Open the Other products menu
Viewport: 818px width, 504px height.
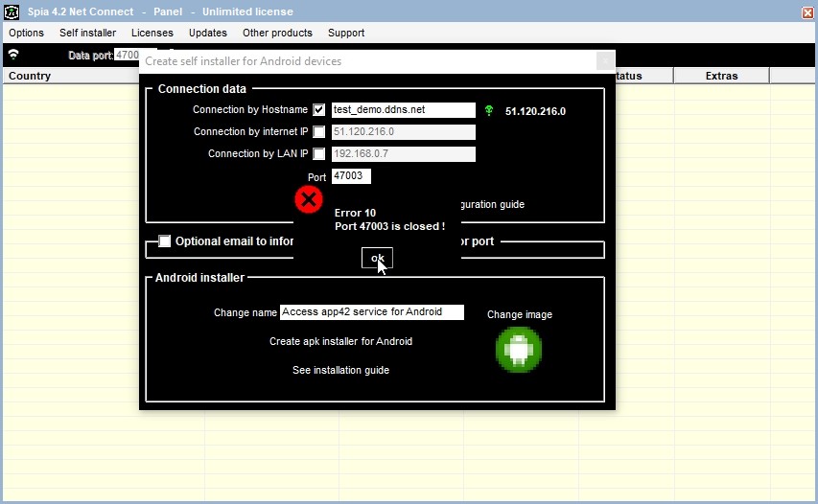point(277,33)
